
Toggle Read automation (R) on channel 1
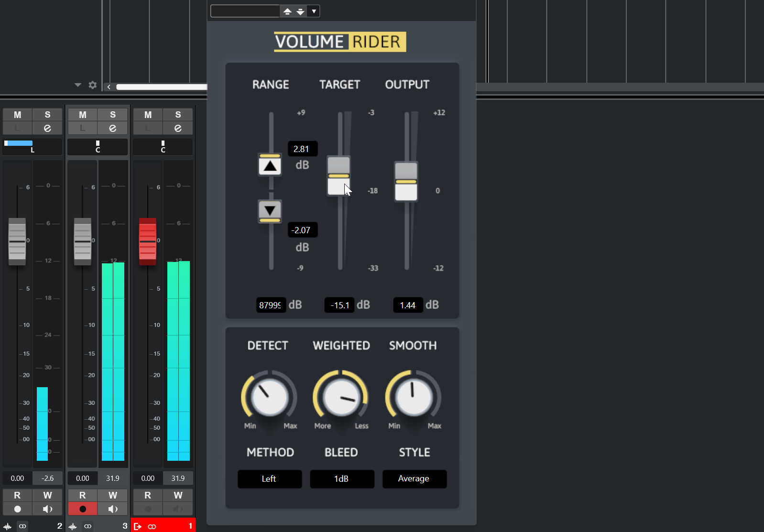tap(148, 495)
